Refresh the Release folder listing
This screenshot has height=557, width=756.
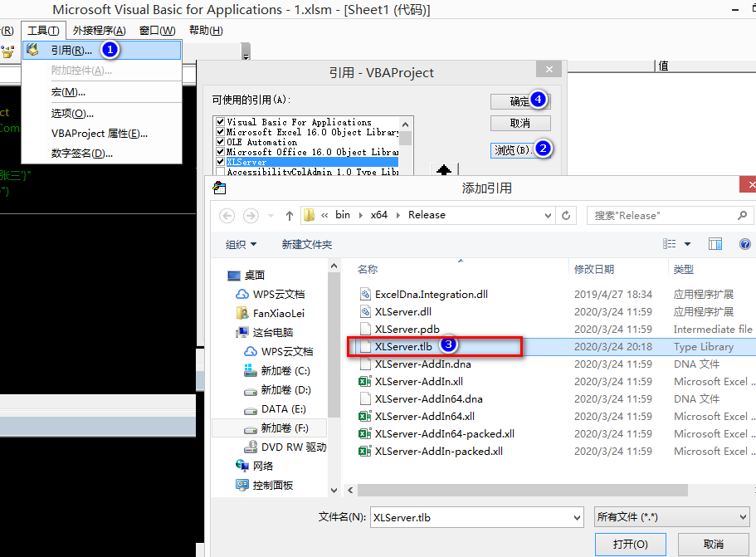[x=566, y=215]
